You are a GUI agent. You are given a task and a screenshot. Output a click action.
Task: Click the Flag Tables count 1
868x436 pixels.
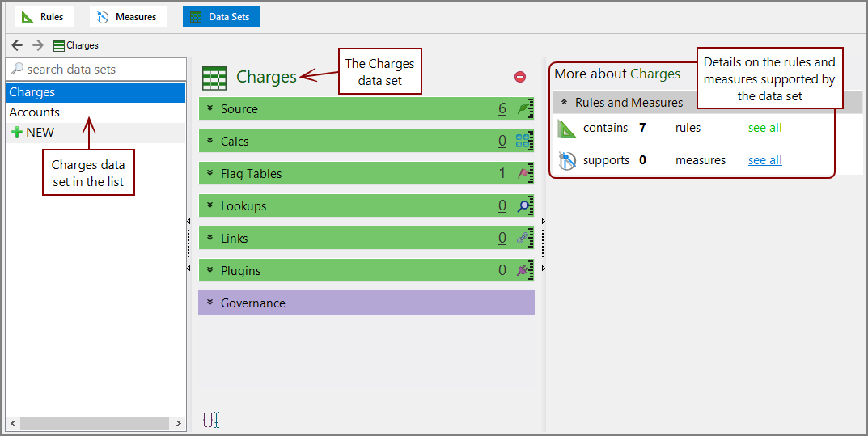pos(502,174)
